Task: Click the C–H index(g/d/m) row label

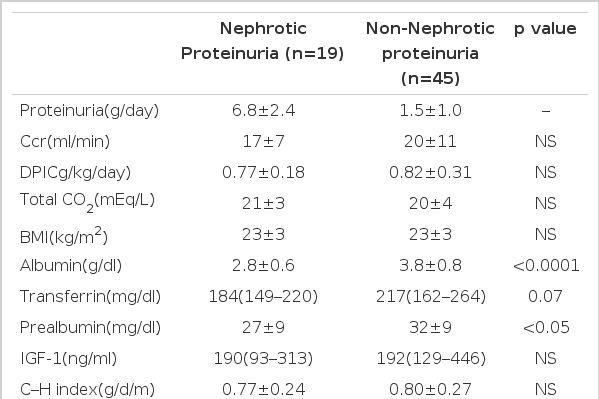Action: click(87, 389)
